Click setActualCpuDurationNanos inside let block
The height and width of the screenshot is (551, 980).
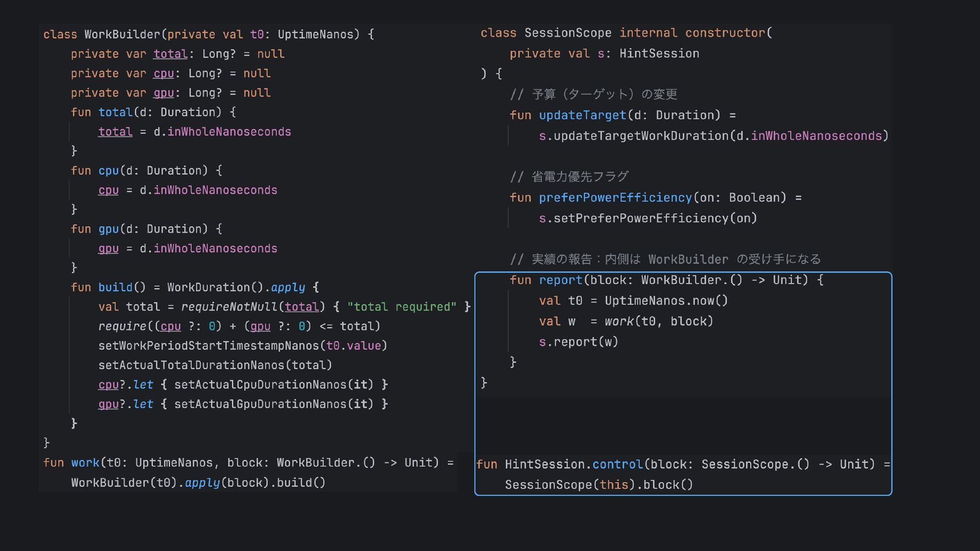(x=260, y=385)
